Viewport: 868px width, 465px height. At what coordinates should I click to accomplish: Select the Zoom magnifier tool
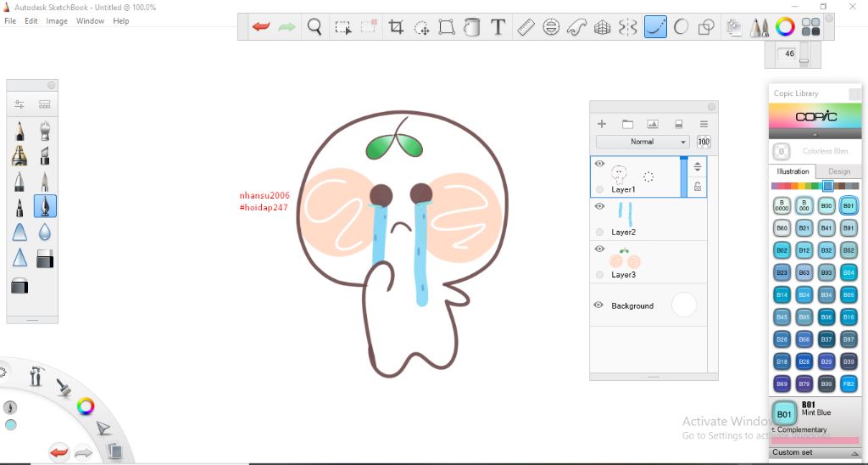[x=314, y=26]
